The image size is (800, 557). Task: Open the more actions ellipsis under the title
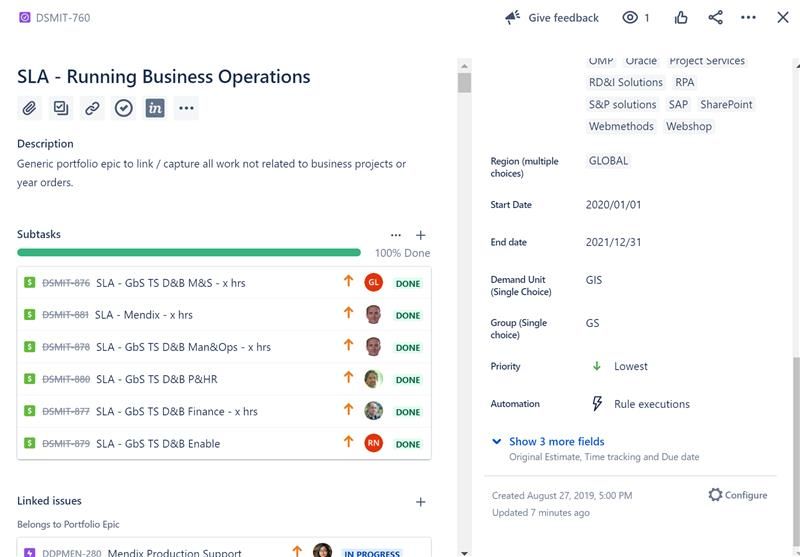[x=186, y=108]
